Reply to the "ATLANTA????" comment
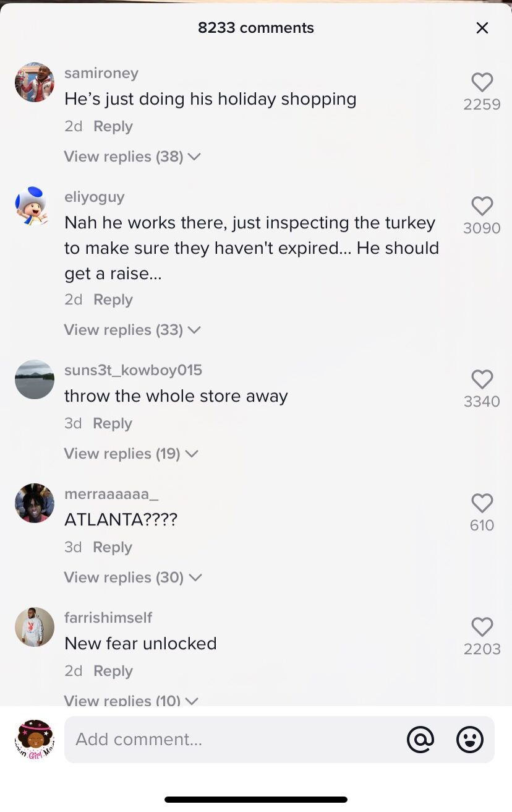Screen dimensions: 512x812 pos(113,547)
